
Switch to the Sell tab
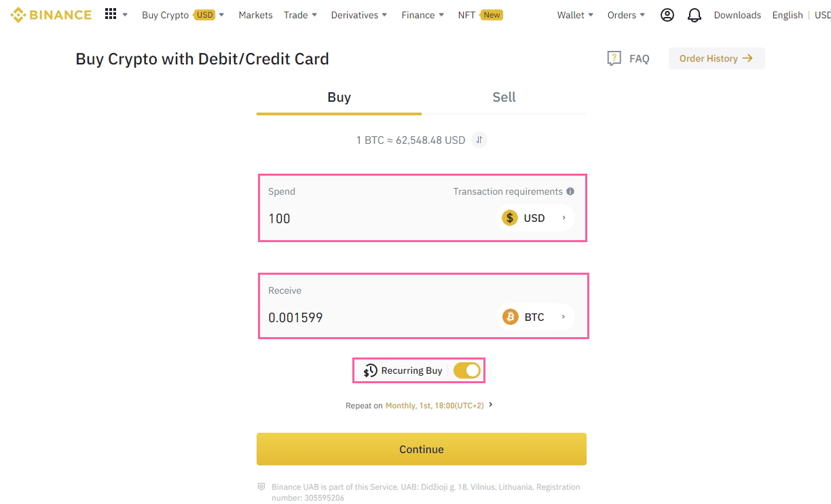[x=504, y=97]
